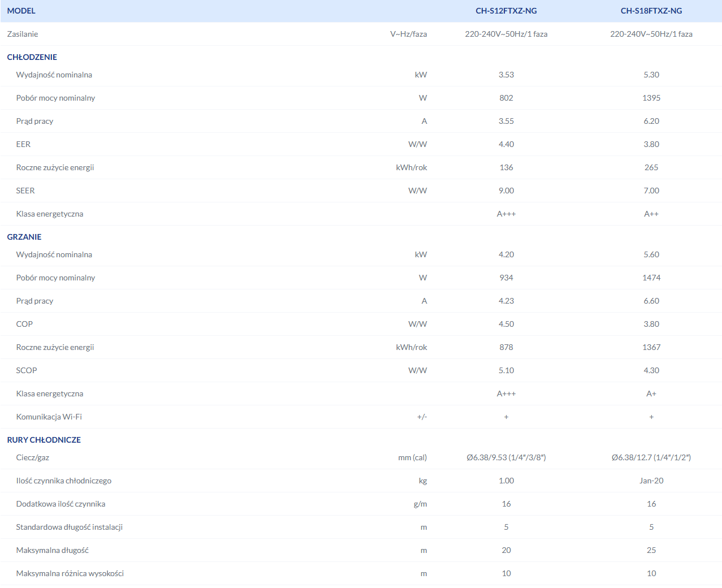722x588 pixels.
Task: Click the GRZANIE section heading
Action: click(24, 237)
